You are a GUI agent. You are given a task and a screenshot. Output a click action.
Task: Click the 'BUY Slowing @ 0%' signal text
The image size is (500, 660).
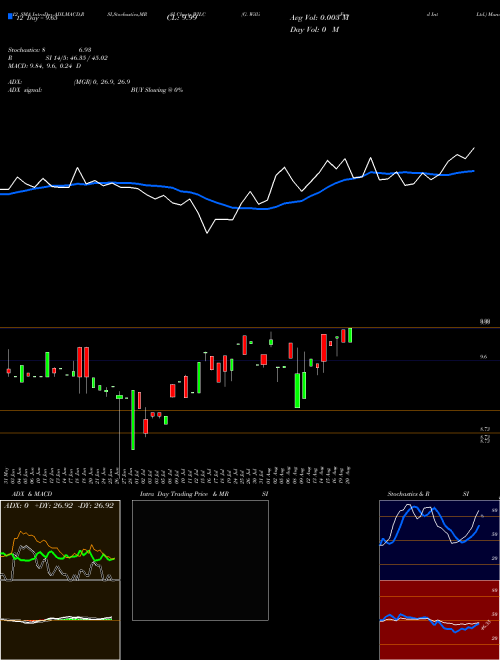157,90
